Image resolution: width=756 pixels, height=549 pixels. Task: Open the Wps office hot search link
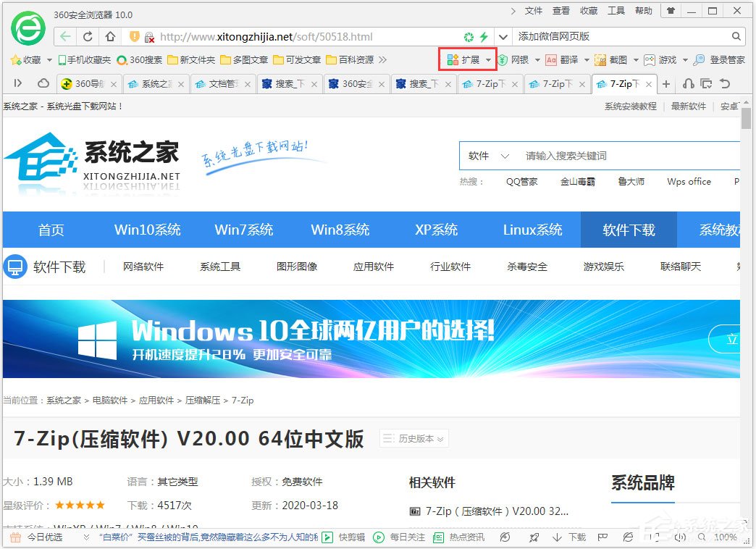688,182
